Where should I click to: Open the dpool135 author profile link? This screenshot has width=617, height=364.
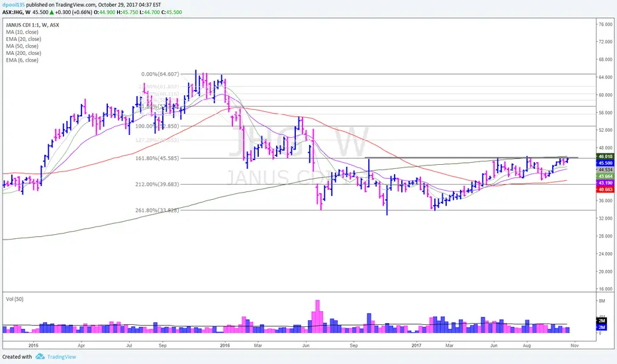(14, 5)
